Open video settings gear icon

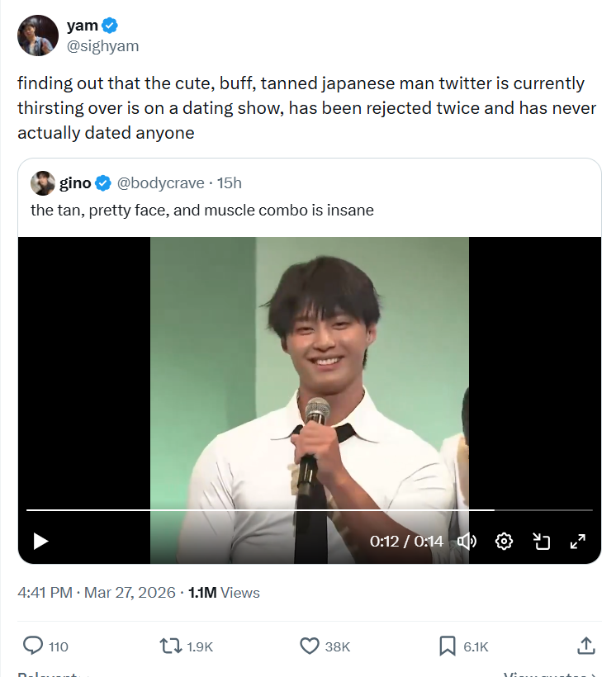(504, 542)
